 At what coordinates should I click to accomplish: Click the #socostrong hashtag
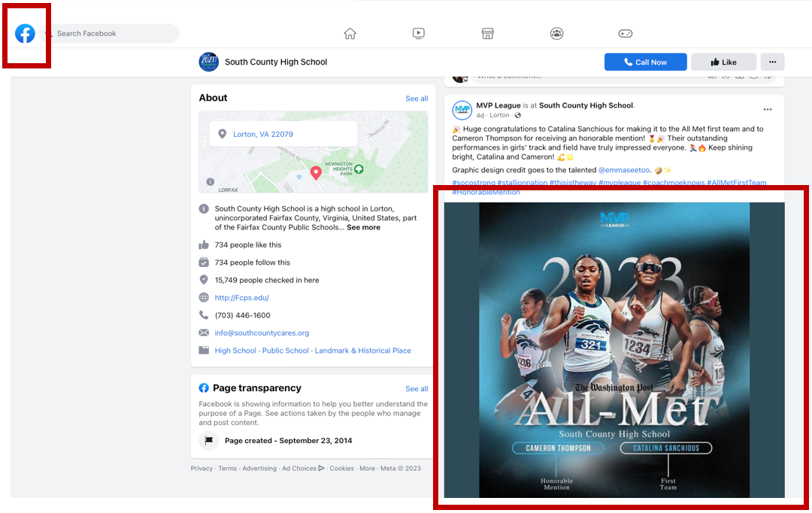coord(474,183)
